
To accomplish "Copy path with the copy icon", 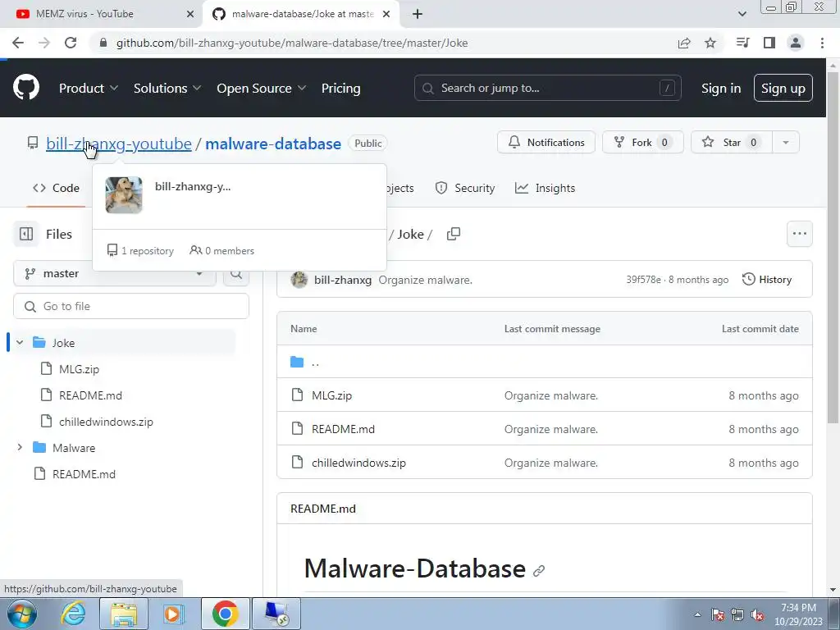I will click(454, 234).
